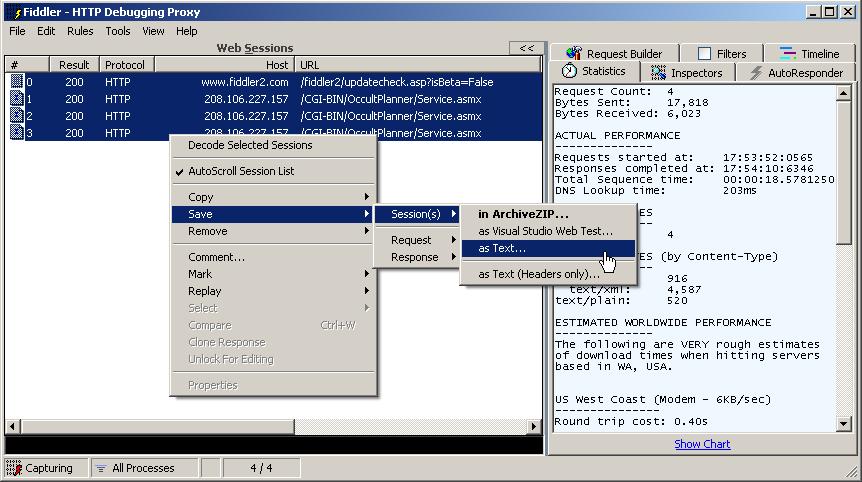862x482 pixels.
Task: Switch to the Timeline tab
Action: click(x=809, y=53)
